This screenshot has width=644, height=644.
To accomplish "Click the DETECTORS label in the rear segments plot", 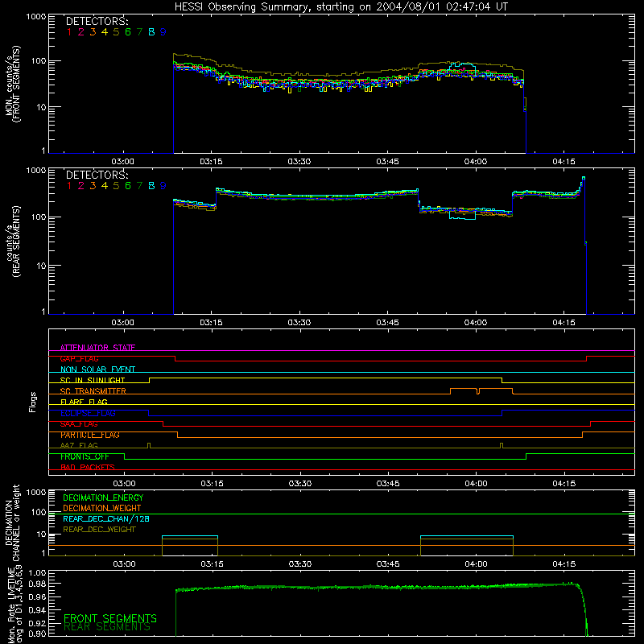I will click(97, 175).
